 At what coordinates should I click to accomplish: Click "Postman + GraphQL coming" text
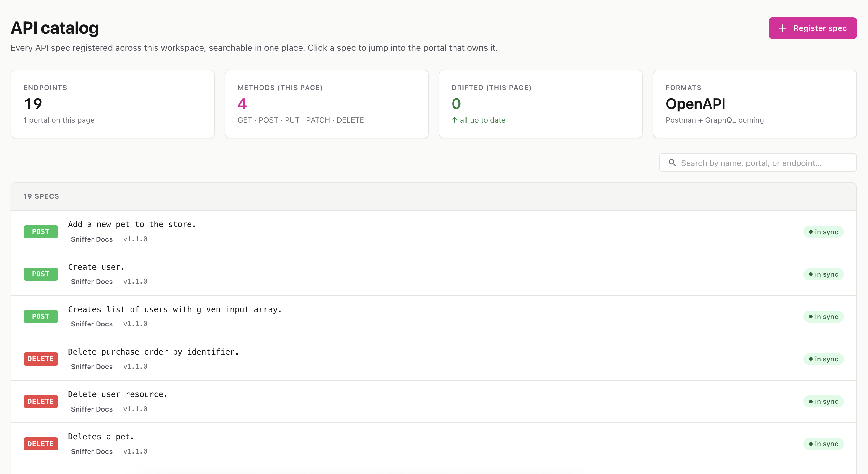tap(715, 120)
